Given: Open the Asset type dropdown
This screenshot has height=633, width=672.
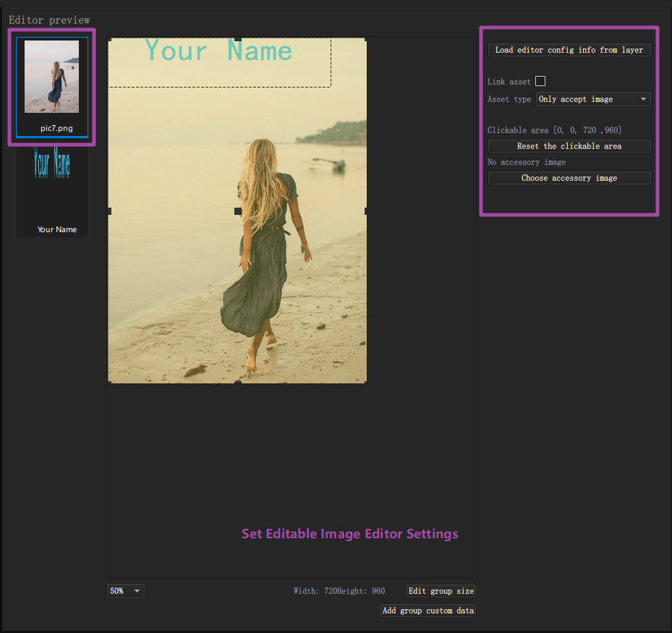Looking at the screenshot, I should [x=593, y=99].
